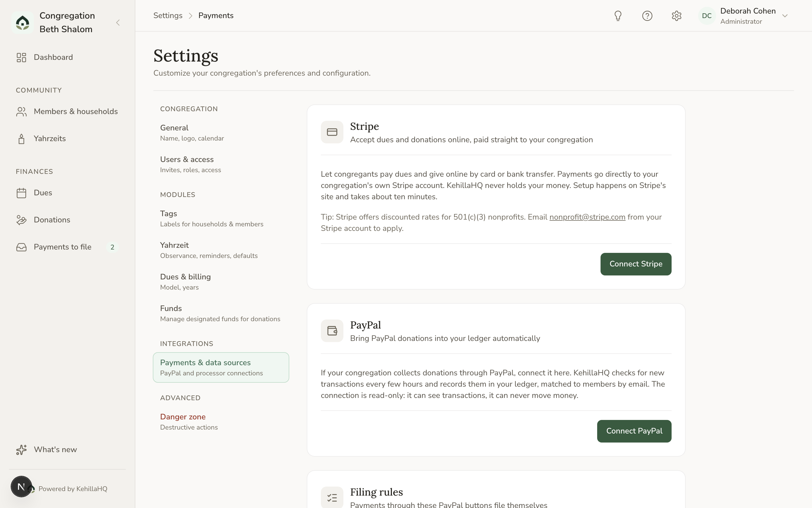
Task: Click the Dues calendar icon
Action: coord(21,193)
